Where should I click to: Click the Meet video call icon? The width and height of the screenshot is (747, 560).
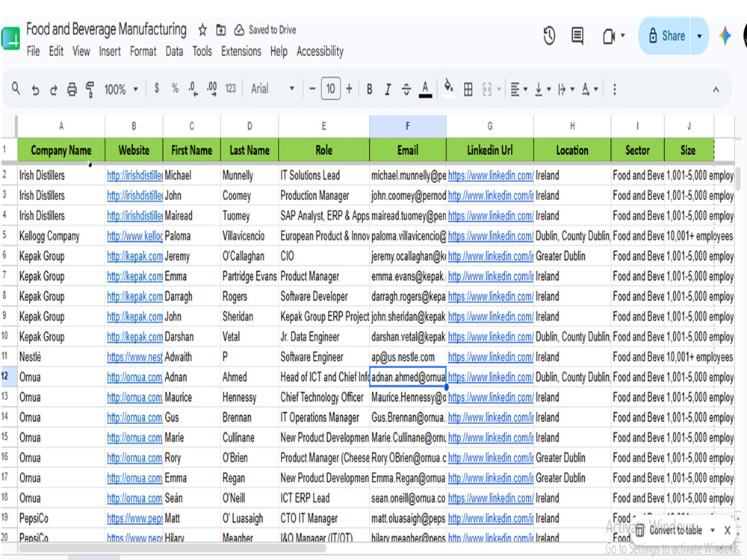(x=608, y=36)
